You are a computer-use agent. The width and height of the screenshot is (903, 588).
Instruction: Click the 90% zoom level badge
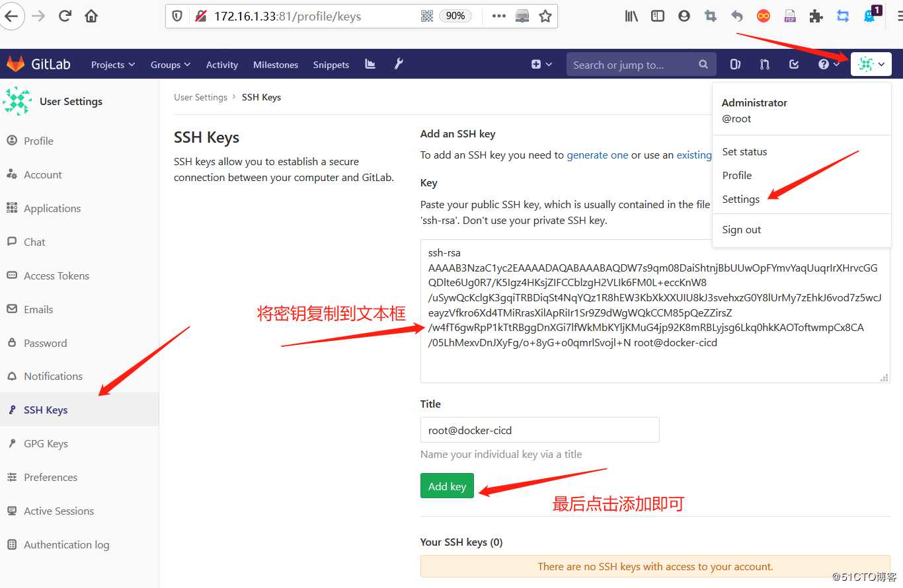[455, 17]
